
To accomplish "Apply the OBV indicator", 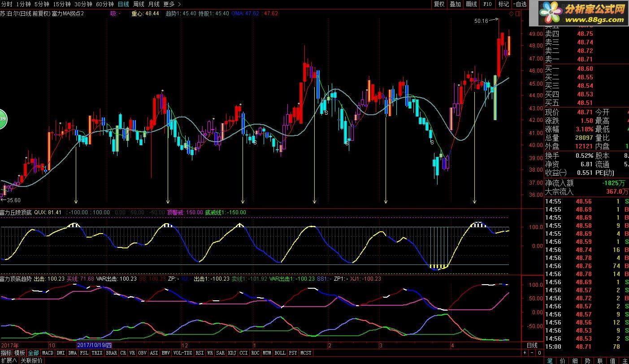I will point(143,353).
